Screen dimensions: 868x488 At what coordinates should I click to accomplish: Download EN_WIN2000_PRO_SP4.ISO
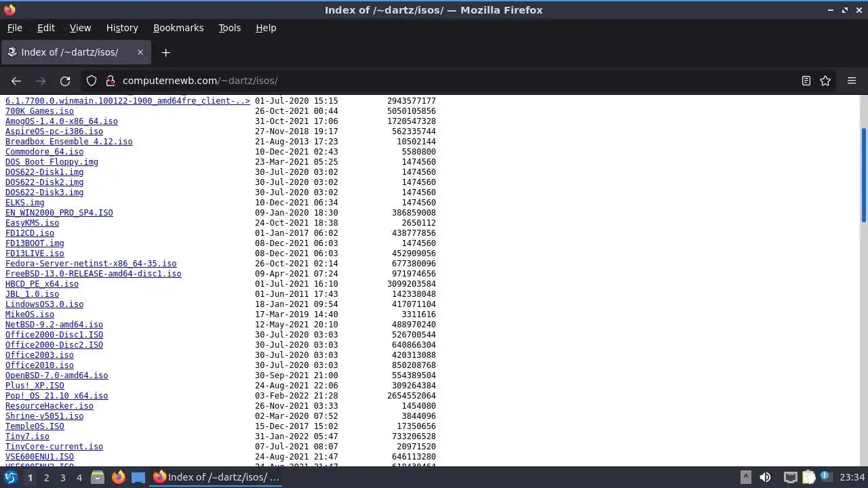pyautogui.click(x=59, y=213)
